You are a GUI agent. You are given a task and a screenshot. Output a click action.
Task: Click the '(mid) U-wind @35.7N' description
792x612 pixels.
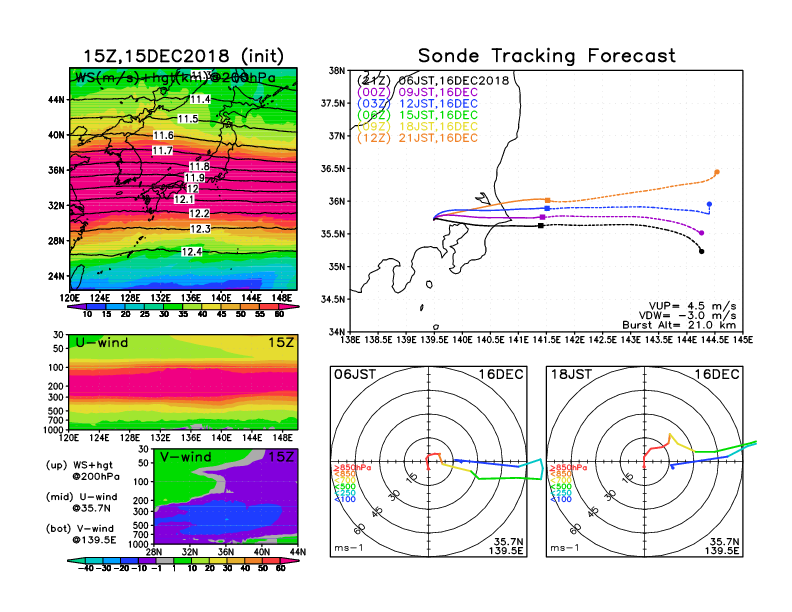coord(81,502)
